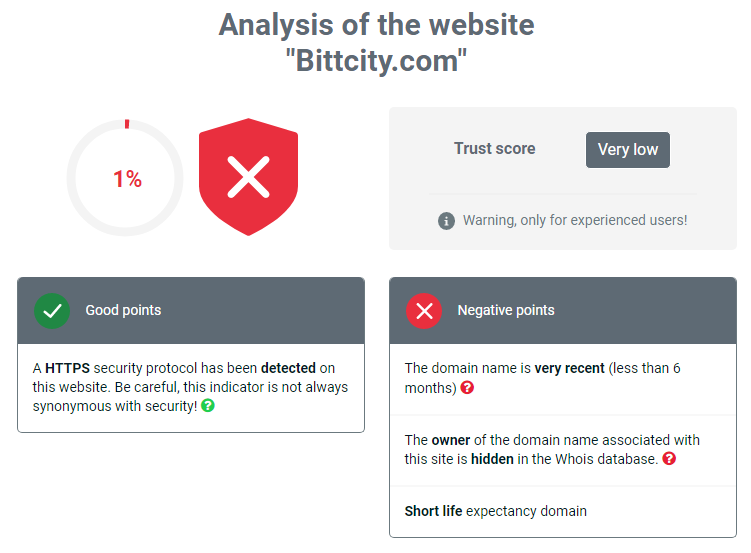
Task: Click the red 1% percentage text
Action: click(127, 179)
